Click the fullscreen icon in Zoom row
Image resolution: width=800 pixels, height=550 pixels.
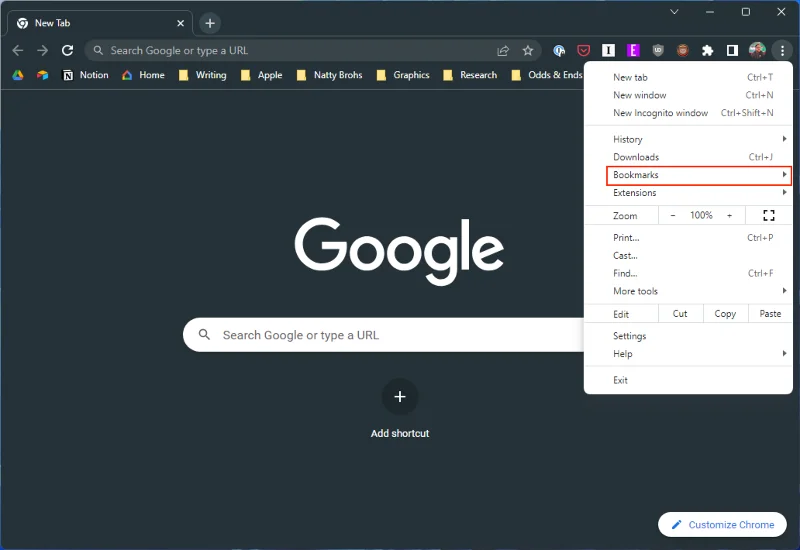click(768, 215)
